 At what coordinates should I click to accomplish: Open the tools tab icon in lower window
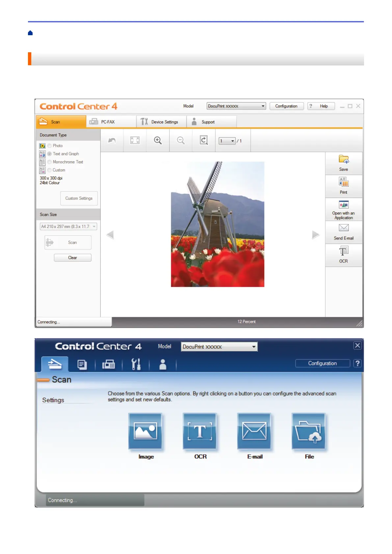coord(136,365)
